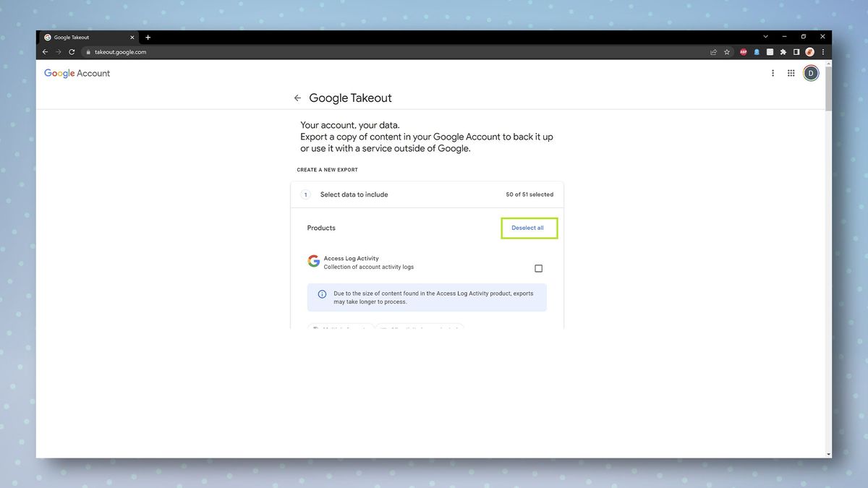Click the more options dots on the Account page
868x488 pixels.
point(773,73)
